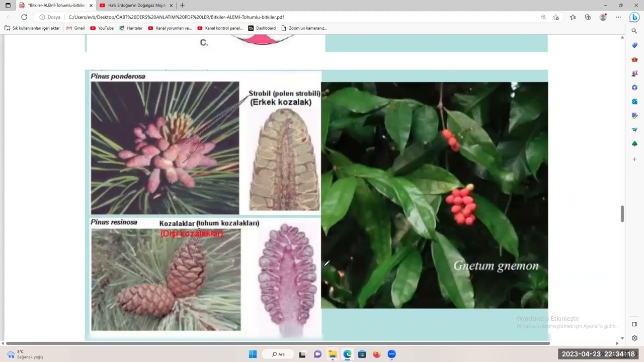Open the sidebar settings gear
This screenshot has width=644, height=362.
click(x=634, y=338)
